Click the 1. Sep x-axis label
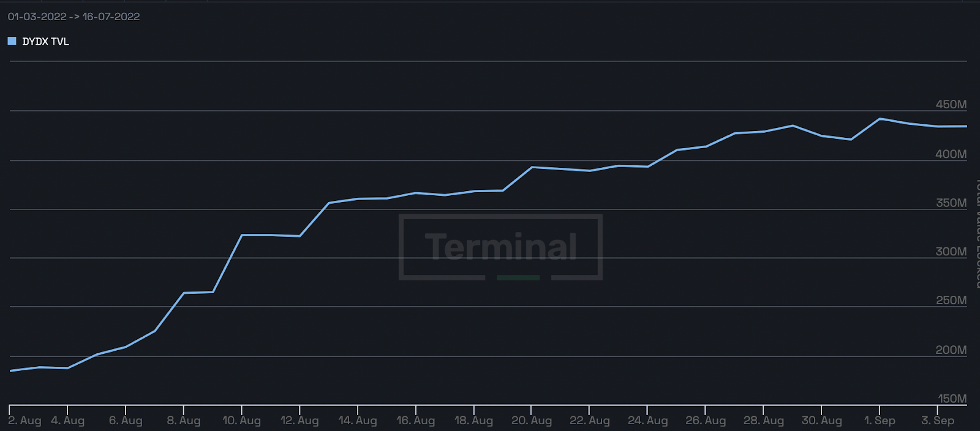 pyautogui.click(x=880, y=421)
